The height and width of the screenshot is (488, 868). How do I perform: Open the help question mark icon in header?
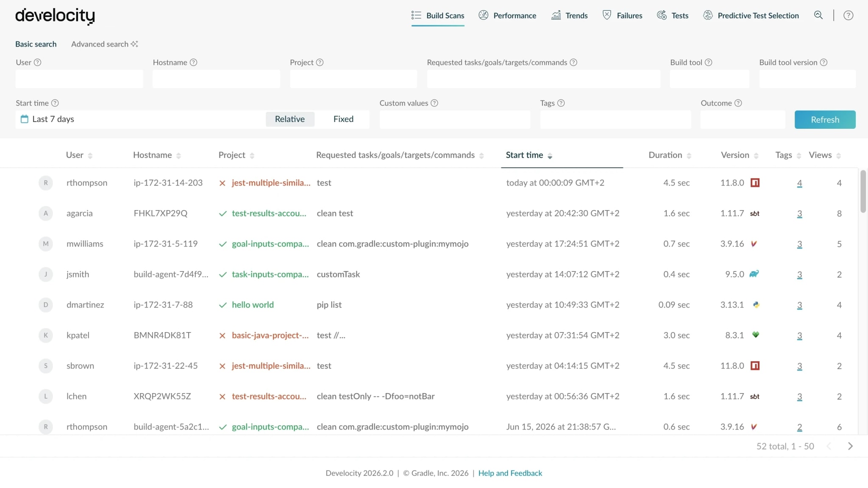(x=848, y=15)
